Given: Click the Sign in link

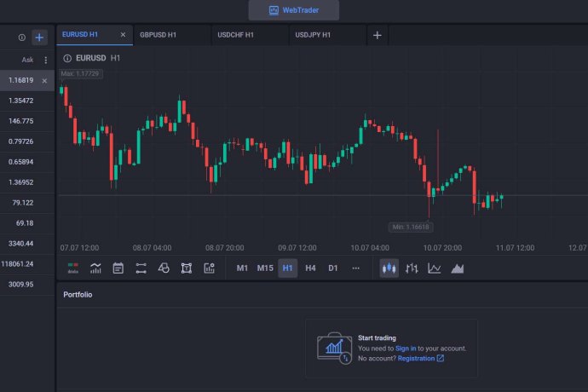Looking at the screenshot, I should tap(406, 349).
